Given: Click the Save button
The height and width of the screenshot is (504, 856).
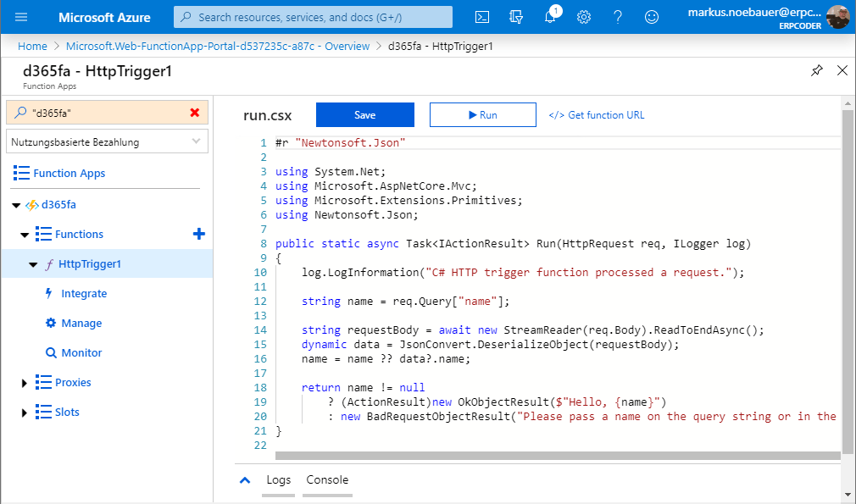Looking at the screenshot, I should tap(364, 114).
